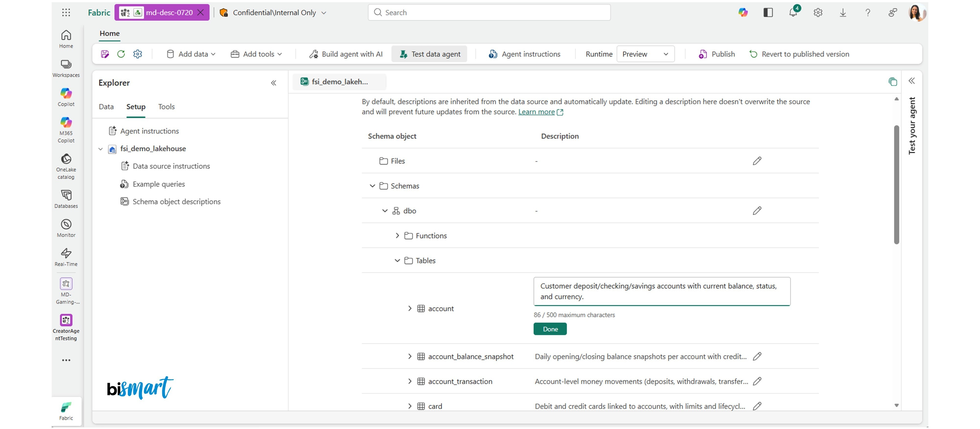Click Revert to published version
980x429 pixels.
tap(799, 54)
